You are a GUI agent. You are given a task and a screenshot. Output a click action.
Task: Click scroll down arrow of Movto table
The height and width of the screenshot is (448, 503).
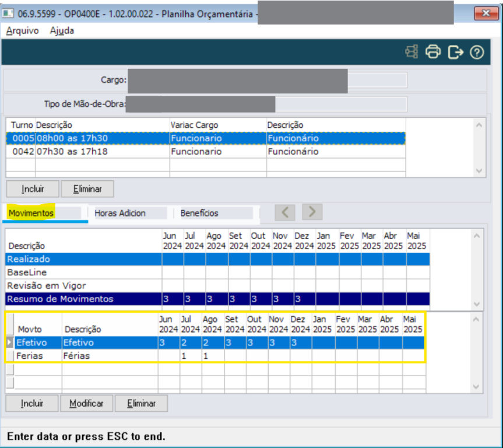pos(476,387)
